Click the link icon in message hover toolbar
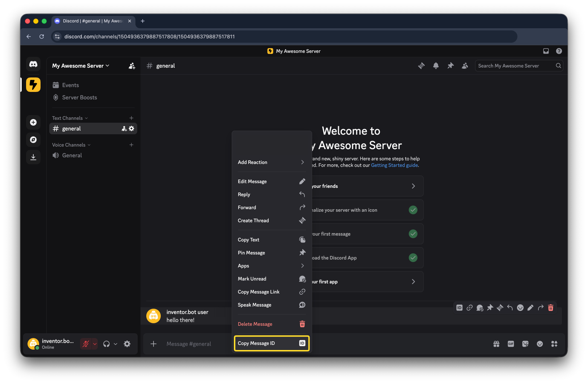588x384 pixels. [470, 308]
